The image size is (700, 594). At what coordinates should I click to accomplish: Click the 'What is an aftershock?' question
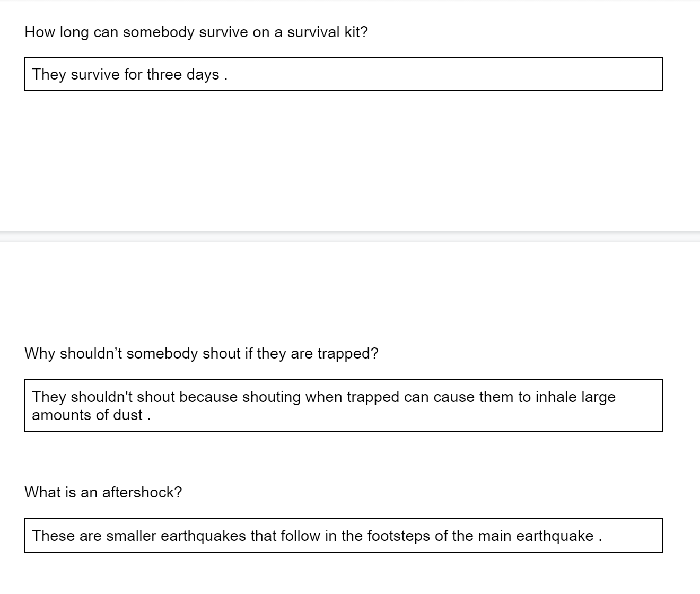click(103, 493)
